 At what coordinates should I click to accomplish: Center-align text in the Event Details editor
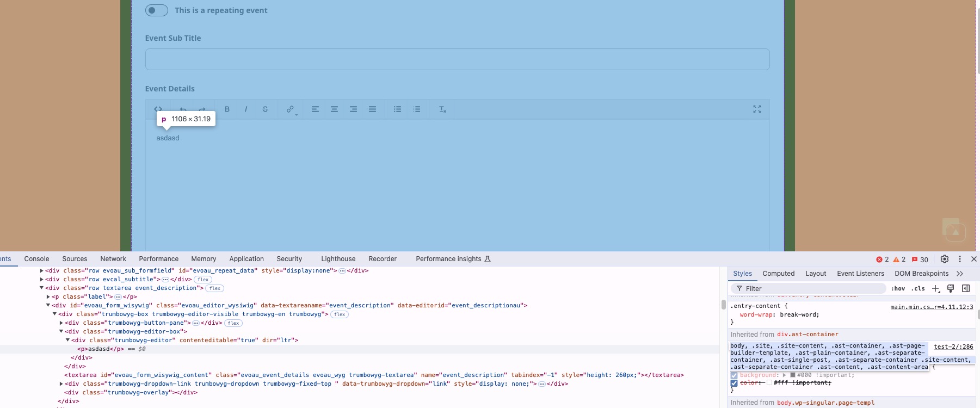[334, 109]
